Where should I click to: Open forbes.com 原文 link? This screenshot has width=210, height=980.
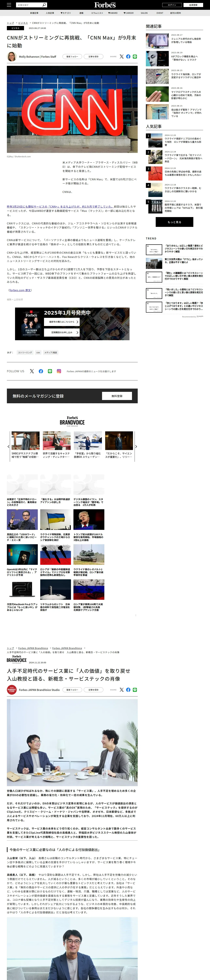pyautogui.click(x=20, y=290)
